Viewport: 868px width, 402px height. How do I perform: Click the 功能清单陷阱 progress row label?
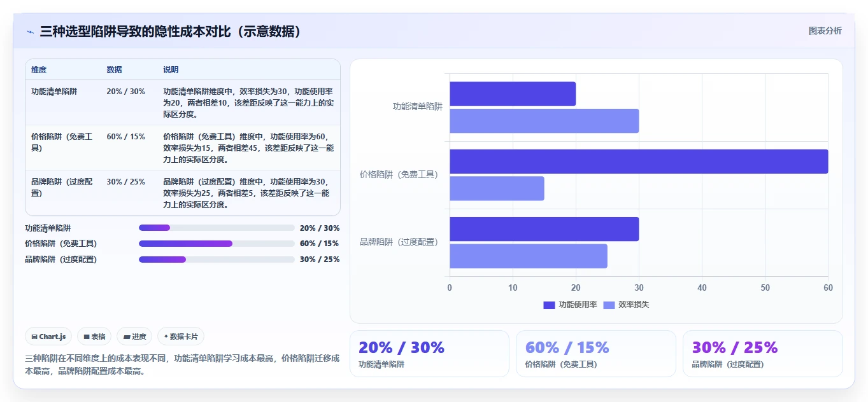click(x=48, y=228)
